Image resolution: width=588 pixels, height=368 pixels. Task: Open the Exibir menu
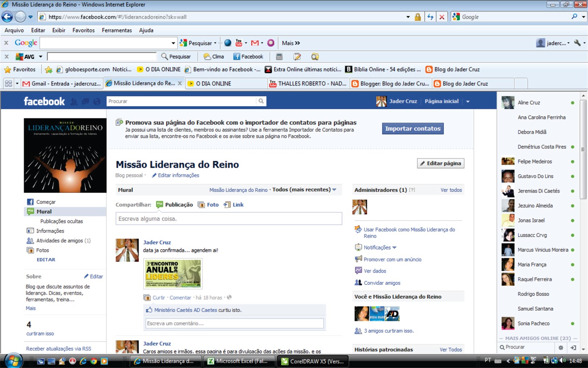[59, 30]
